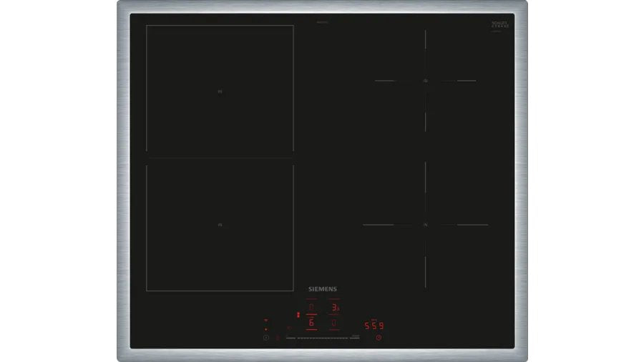Tap the Schott Ceran logo
The height and width of the screenshot is (362, 644).
click(499, 25)
